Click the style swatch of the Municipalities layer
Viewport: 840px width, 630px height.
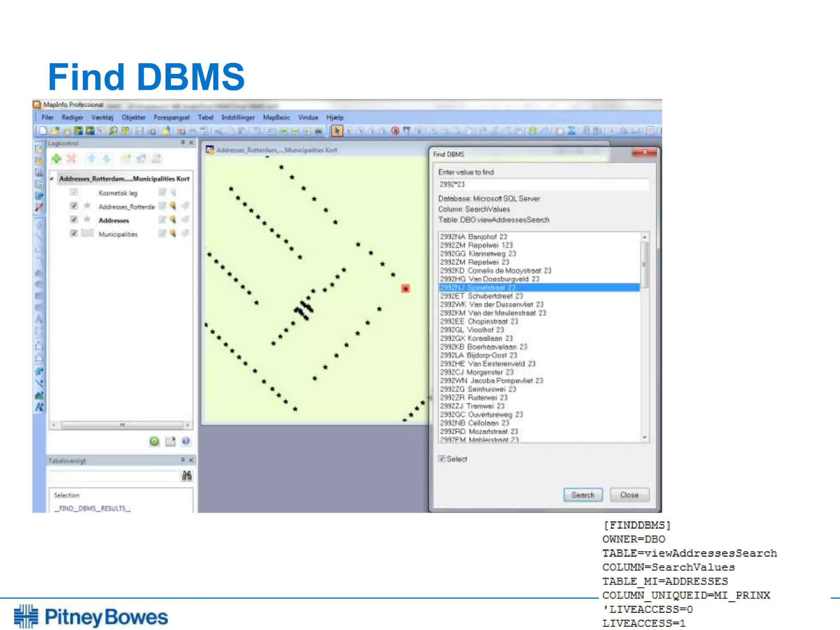(87, 233)
